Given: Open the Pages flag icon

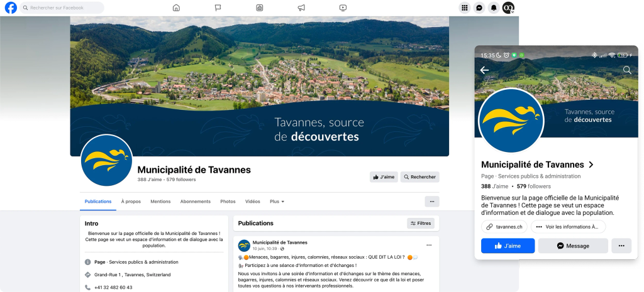Looking at the screenshot, I should [218, 8].
